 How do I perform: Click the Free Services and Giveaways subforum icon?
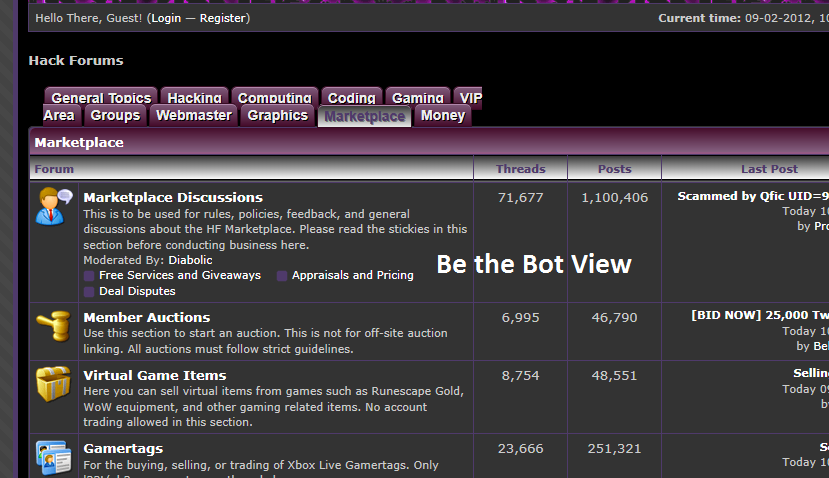coord(89,276)
